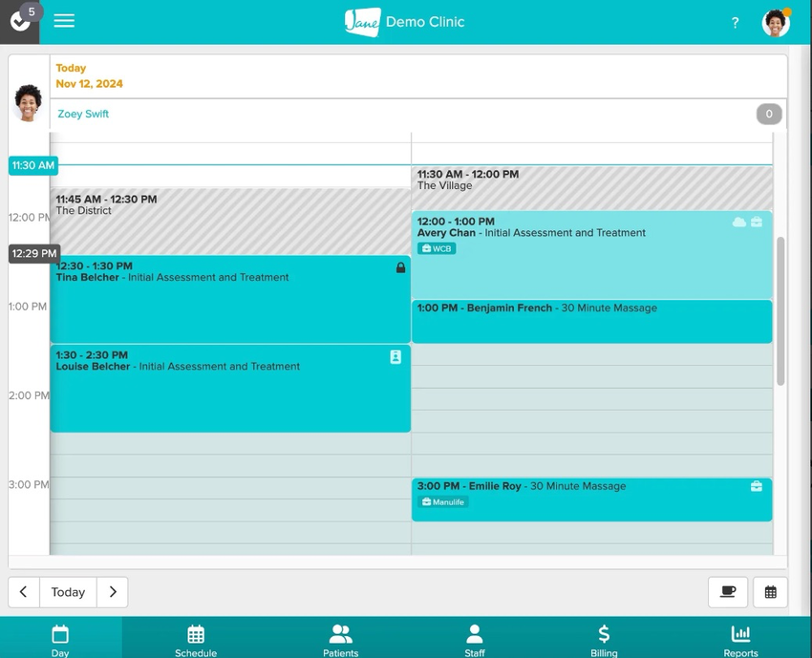
Task: Click the briefcase icon on Emilie Roy's appointment
Action: coord(757,486)
